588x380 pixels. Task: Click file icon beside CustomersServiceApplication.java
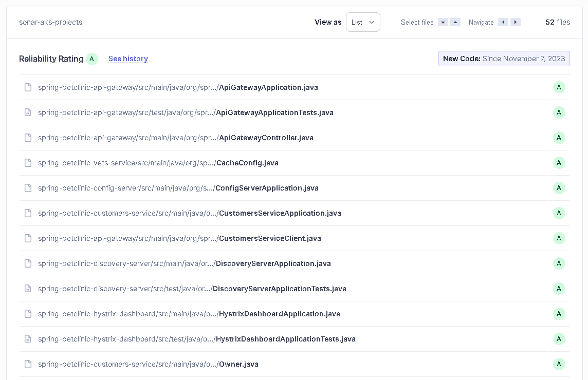[x=28, y=213]
